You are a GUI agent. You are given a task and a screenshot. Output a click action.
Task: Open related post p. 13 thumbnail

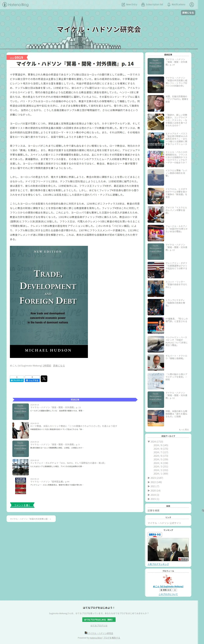[x=20, y=412]
